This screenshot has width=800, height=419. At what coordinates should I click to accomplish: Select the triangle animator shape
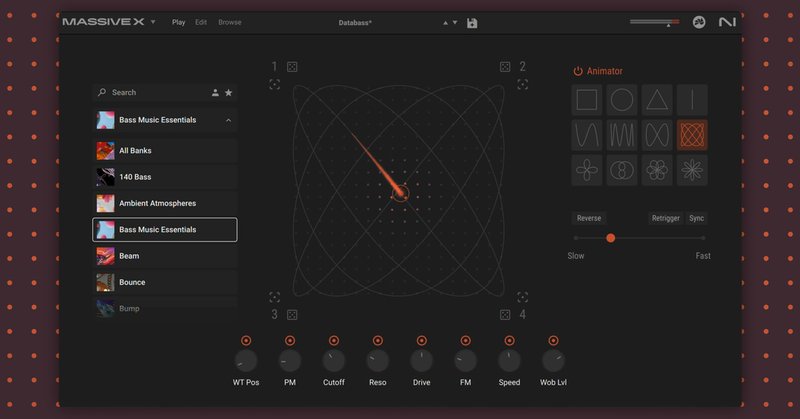point(657,100)
